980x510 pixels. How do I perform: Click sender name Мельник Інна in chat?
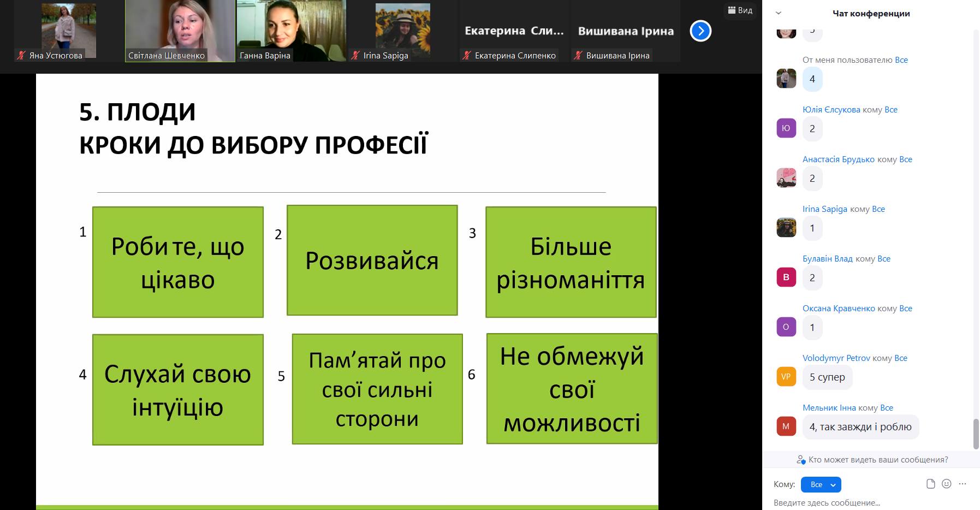[829, 408]
